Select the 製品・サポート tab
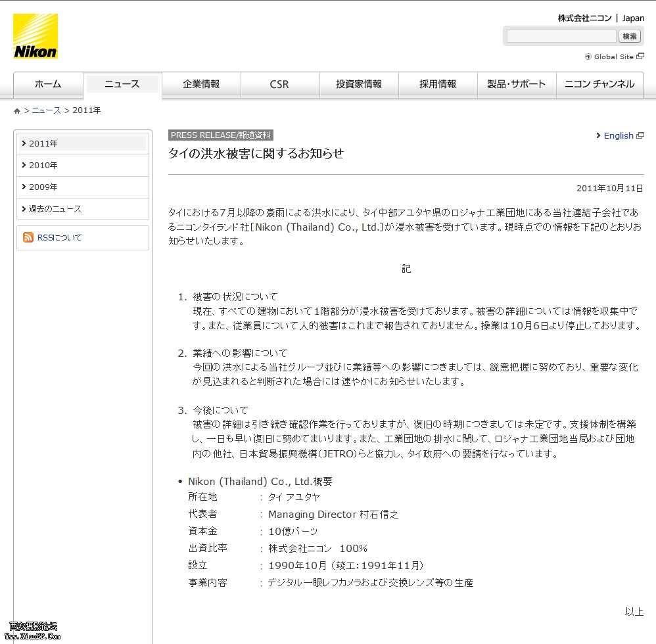This screenshot has width=656, height=644. click(x=516, y=84)
